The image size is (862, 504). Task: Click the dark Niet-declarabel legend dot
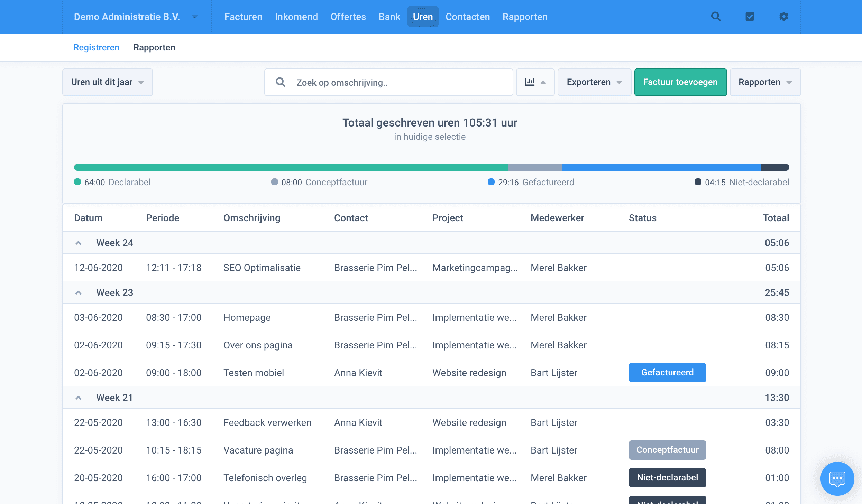pyautogui.click(x=698, y=182)
